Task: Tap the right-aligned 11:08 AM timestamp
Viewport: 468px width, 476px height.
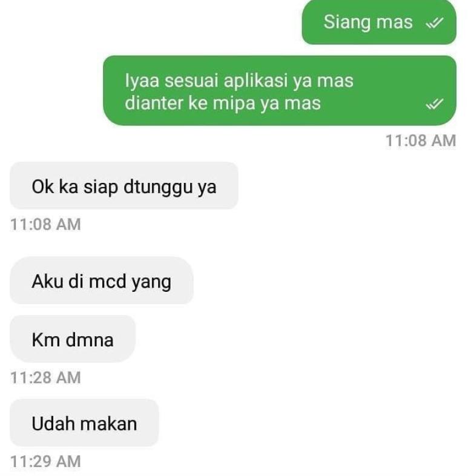Action: (x=421, y=140)
